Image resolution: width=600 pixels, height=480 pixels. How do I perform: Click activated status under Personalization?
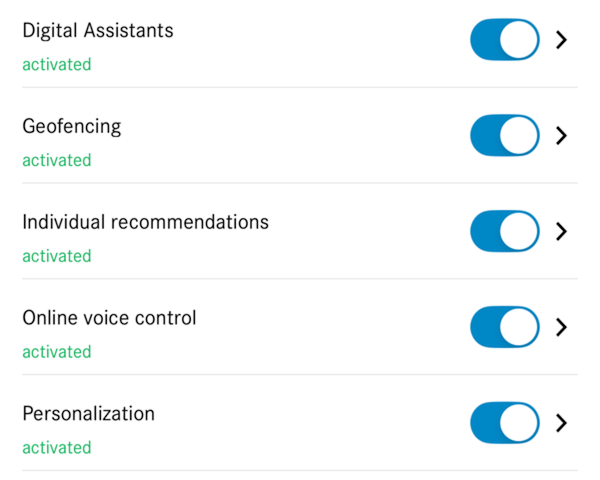57,448
